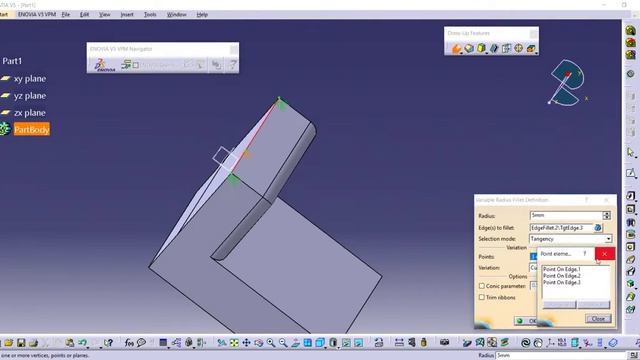The width and height of the screenshot is (640, 360).
Task: Open the Selection mode Tangency dropdown
Action: tap(608, 239)
